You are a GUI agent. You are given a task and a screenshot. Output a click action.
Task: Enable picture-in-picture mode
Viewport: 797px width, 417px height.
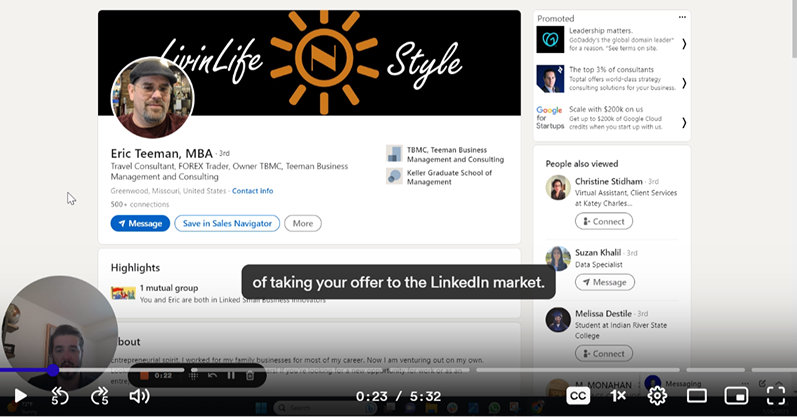(x=736, y=395)
